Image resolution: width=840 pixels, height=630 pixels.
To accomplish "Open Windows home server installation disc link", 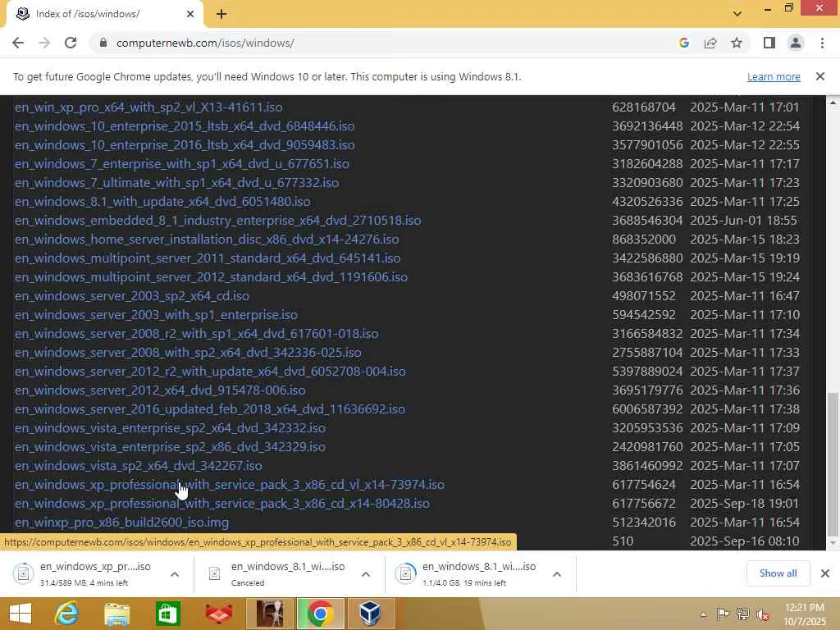I will [207, 239].
